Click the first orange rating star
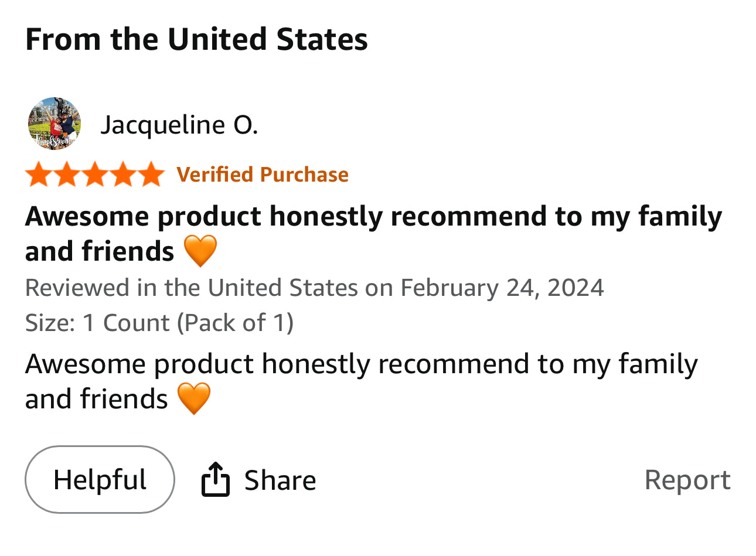The height and width of the screenshot is (556, 756). pos(39,175)
